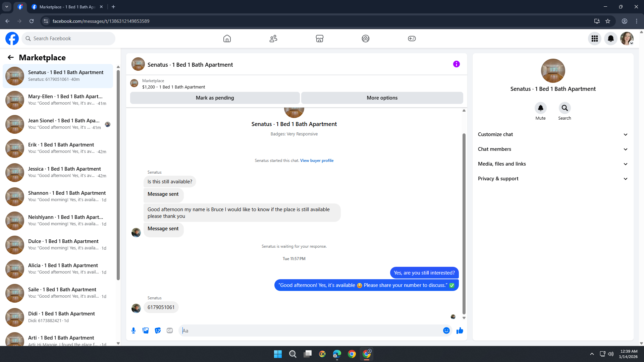
Task: Expand Chat members section
Action: 552,149
